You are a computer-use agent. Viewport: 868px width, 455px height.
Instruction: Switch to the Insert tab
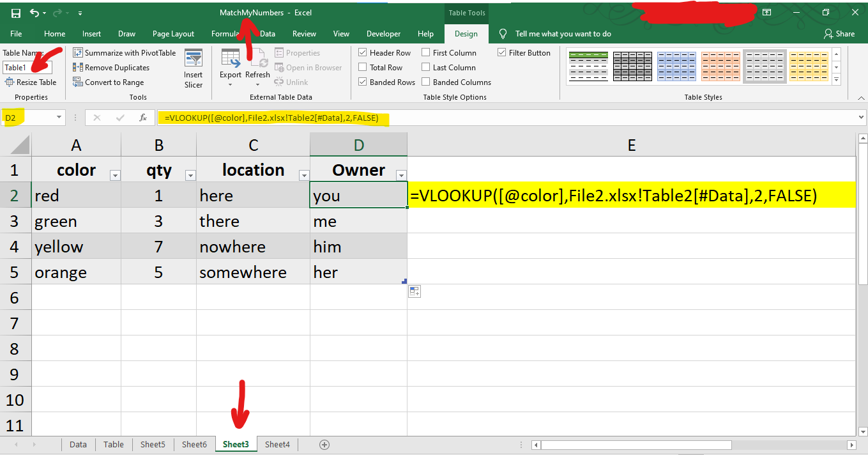pyautogui.click(x=91, y=34)
